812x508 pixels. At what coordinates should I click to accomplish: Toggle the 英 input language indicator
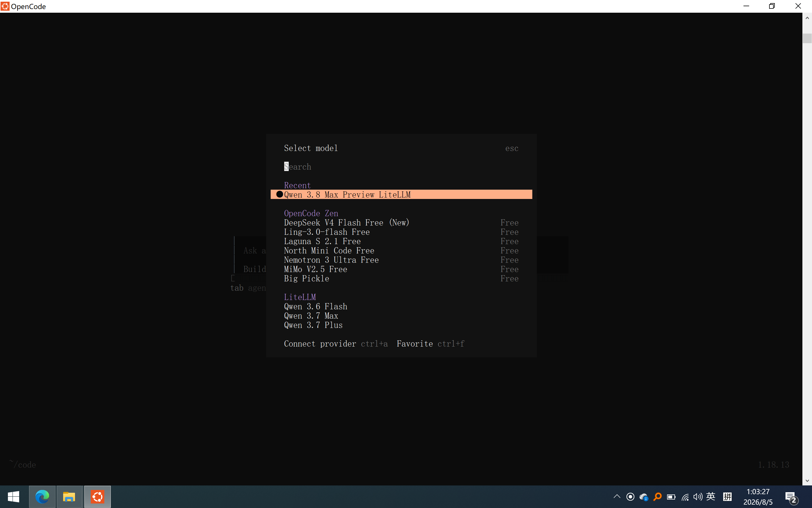click(x=711, y=497)
